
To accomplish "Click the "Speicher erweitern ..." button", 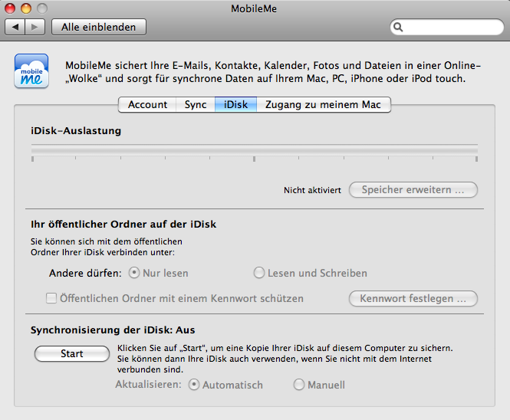I will (x=413, y=189).
